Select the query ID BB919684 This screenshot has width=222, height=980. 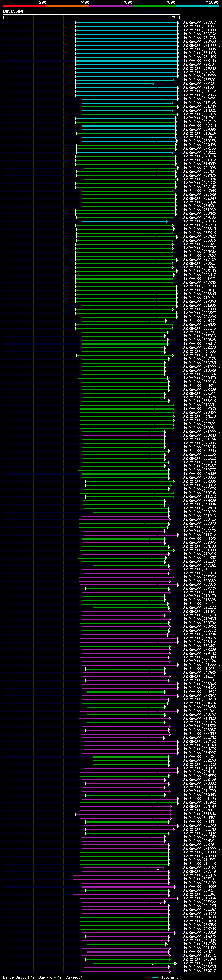(x=13, y=11)
